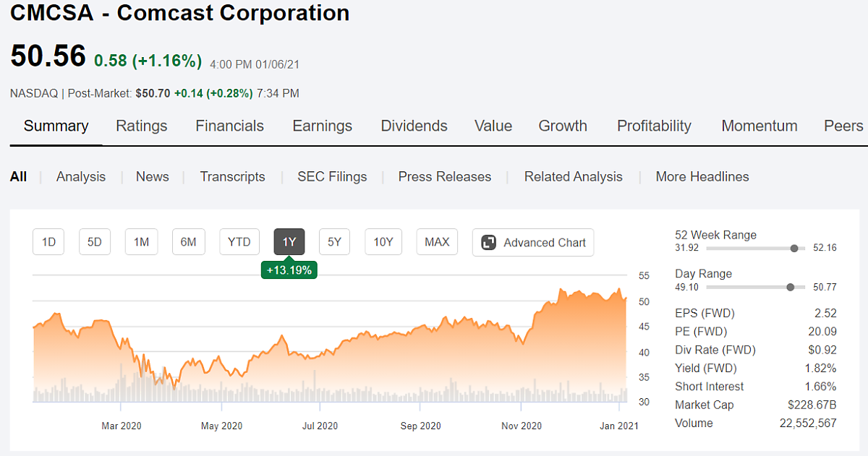Click the Short Interest 1.66% value
The height and width of the screenshot is (456, 868).
(820, 387)
